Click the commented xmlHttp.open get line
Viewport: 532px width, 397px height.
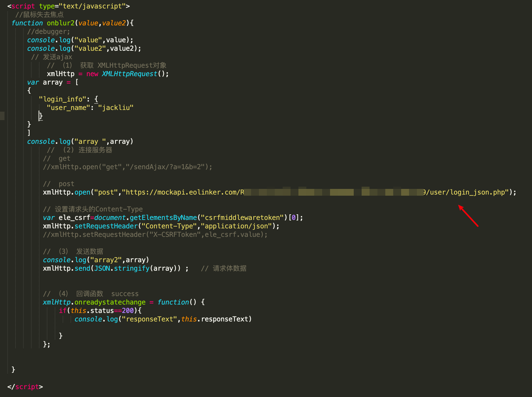[127, 167]
